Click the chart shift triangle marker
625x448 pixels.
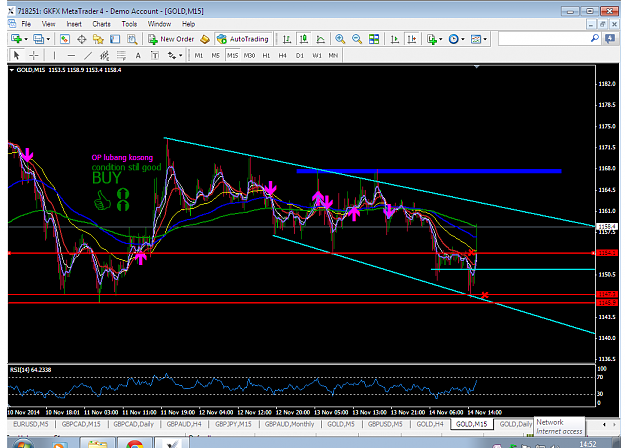(476, 67)
